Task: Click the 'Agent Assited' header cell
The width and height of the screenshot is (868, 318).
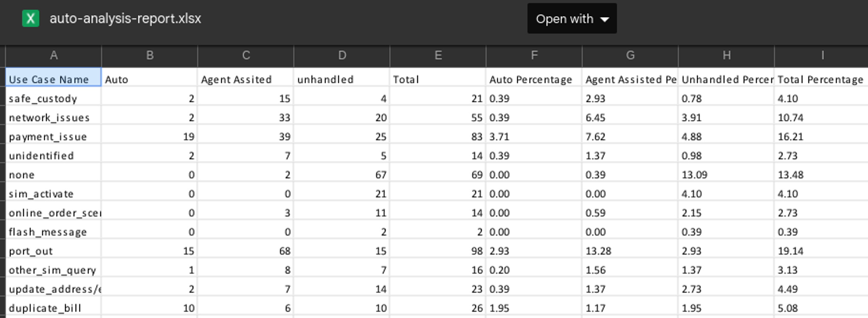Action: click(x=246, y=79)
